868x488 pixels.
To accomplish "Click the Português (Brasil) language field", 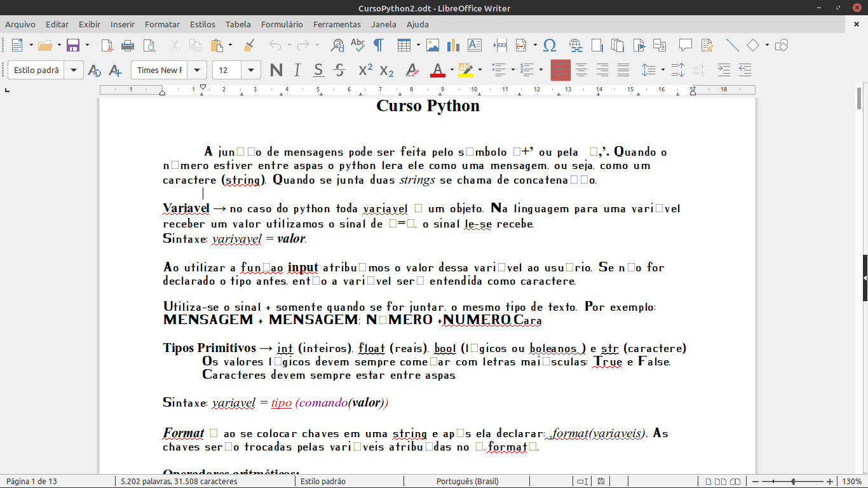I will click(468, 482).
